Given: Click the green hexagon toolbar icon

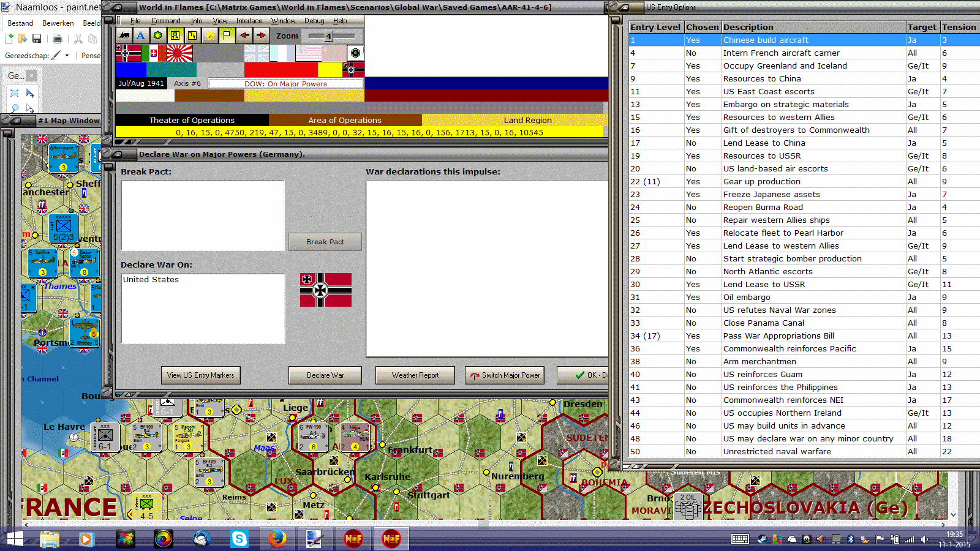Looking at the screenshot, I should [158, 36].
